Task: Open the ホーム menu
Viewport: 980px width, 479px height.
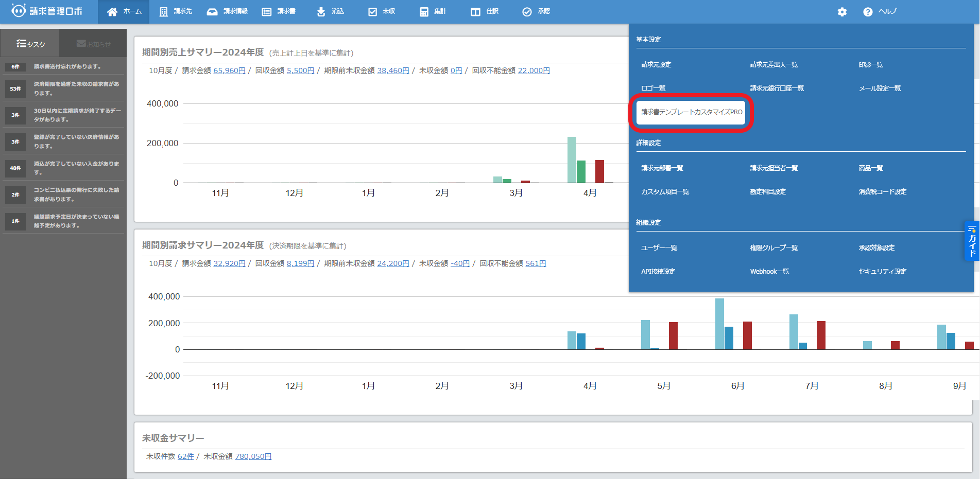Action: pos(124,12)
